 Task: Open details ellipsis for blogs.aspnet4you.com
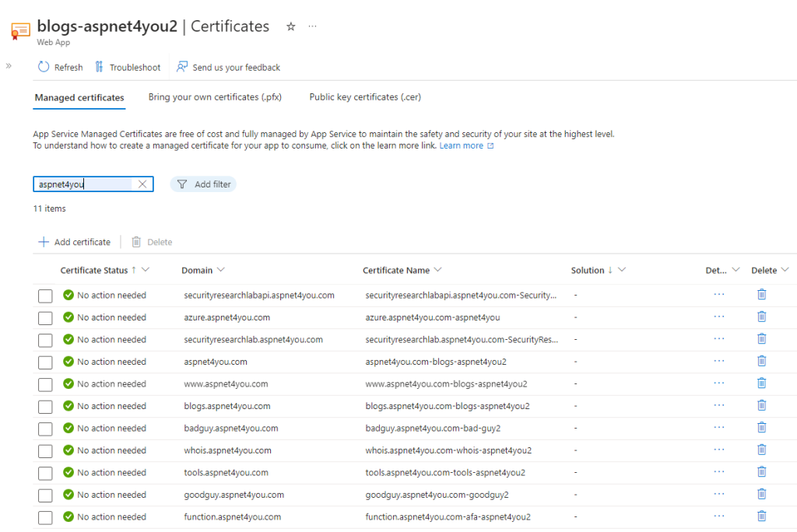(x=718, y=405)
